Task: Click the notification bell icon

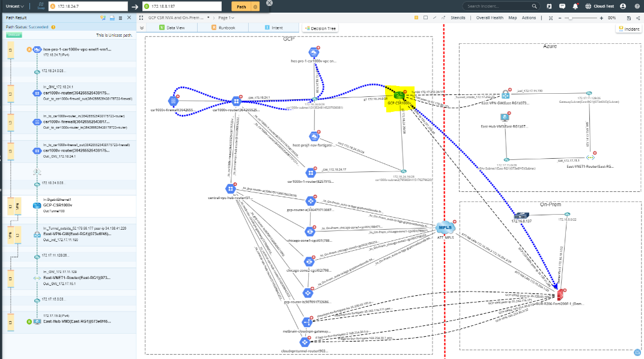Action: coord(575,7)
